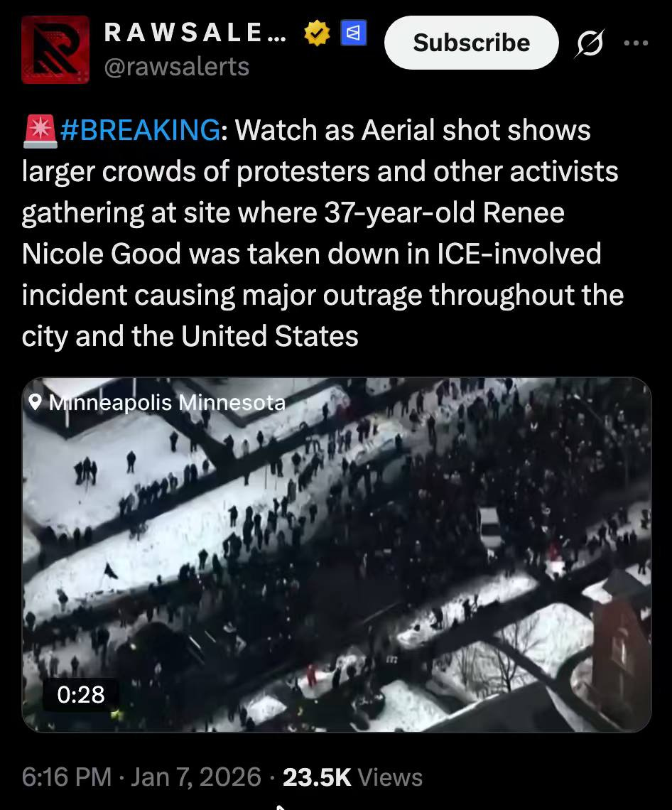Open the 23.5K Views count
672x810 pixels.
point(353,777)
